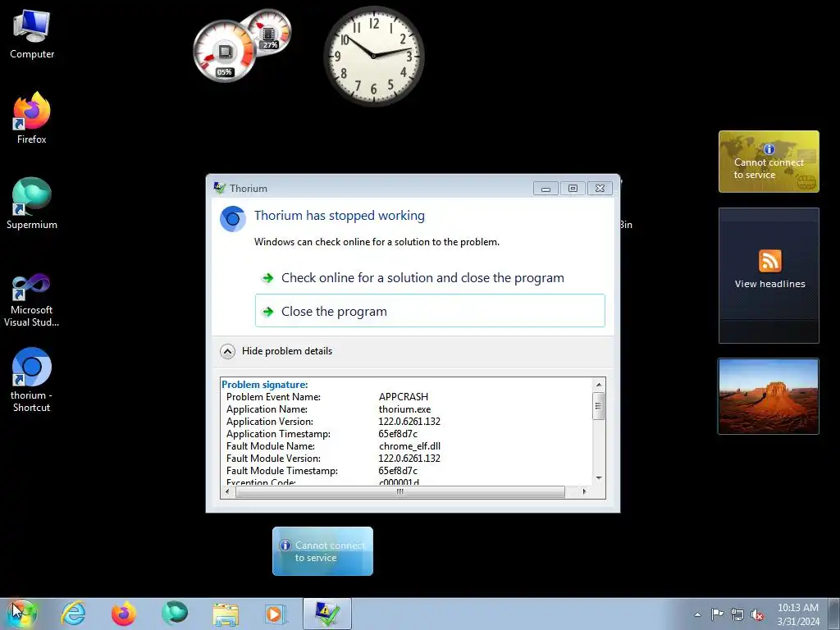Image resolution: width=840 pixels, height=630 pixels.
Task: Click the memory meter gauge showing 27%
Action: [271, 31]
